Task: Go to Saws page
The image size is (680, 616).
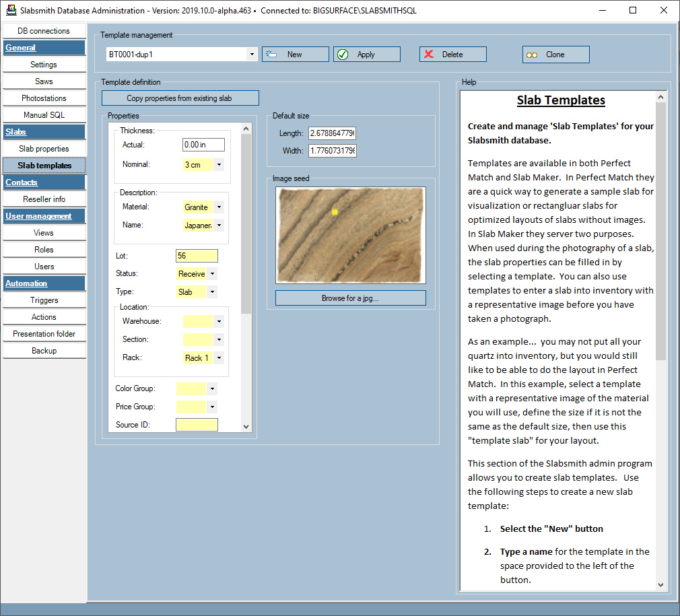Action: 44,81
